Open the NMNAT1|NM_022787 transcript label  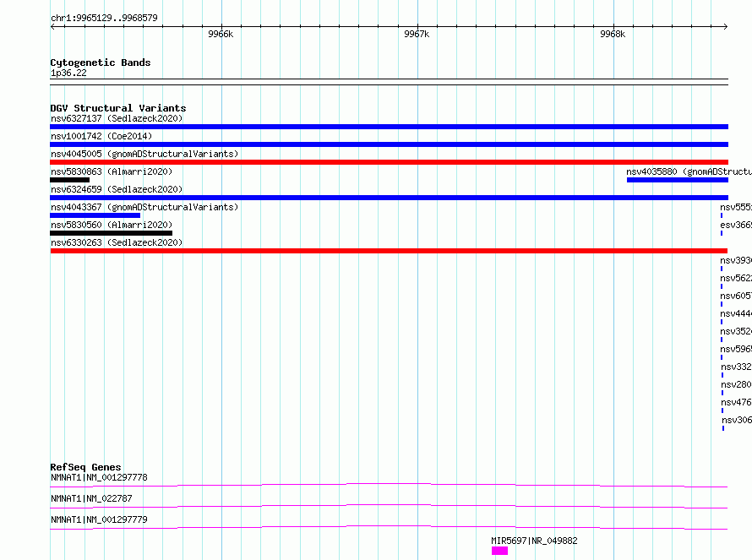91,498
